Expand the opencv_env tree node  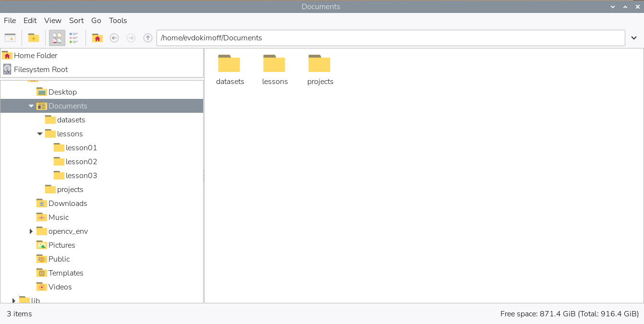coord(31,231)
